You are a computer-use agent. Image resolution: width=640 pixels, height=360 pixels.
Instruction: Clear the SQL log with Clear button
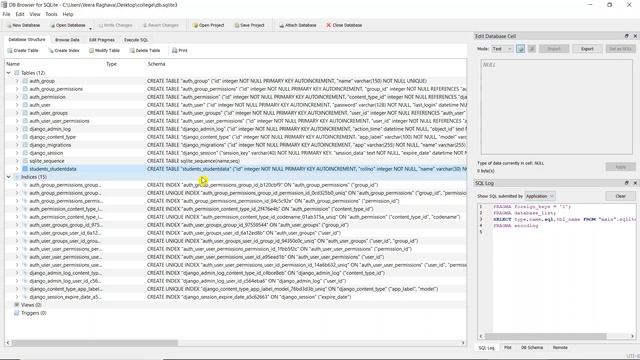tap(620, 196)
